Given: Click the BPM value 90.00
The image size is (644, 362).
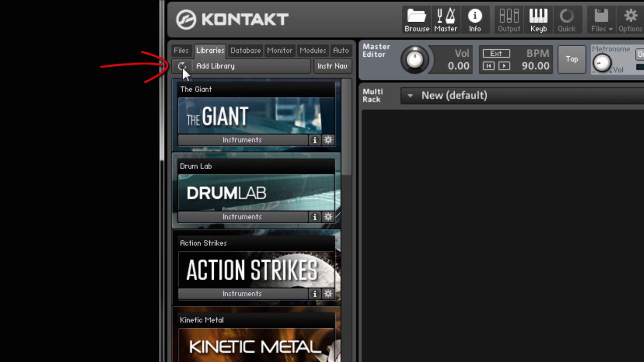Looking at the screenshot, I should tap(535, 66).
